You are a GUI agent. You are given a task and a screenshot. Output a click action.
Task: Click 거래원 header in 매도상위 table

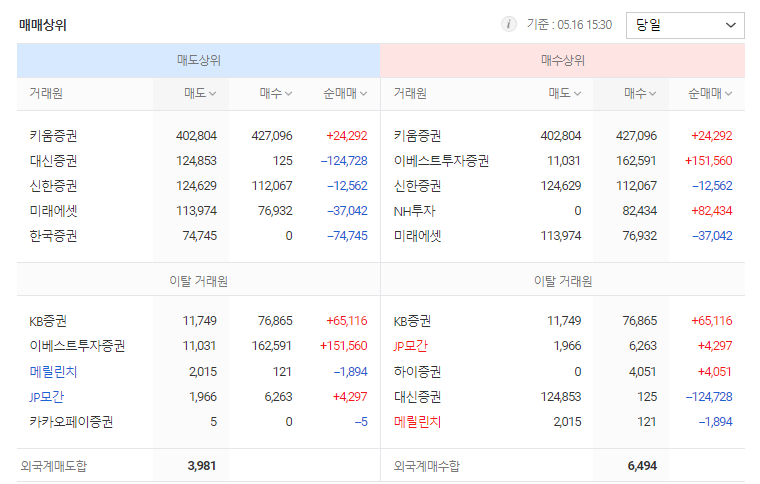point(46,93)
